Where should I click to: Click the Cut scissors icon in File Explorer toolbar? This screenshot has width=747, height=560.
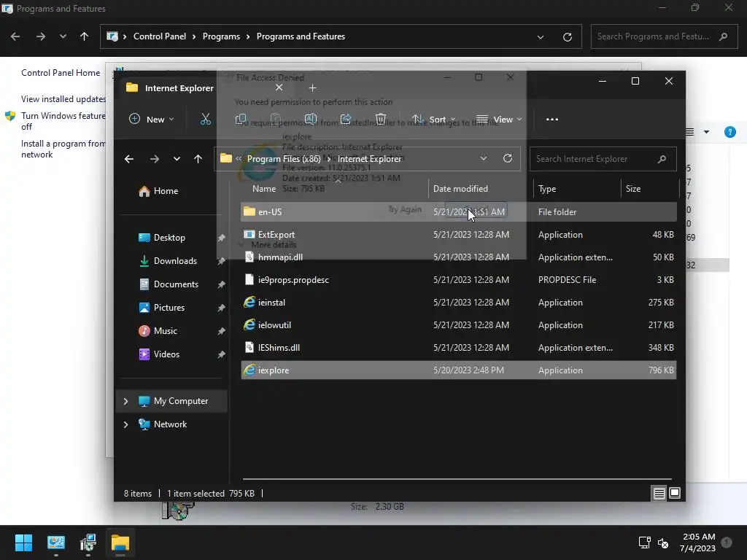point(205,119)
